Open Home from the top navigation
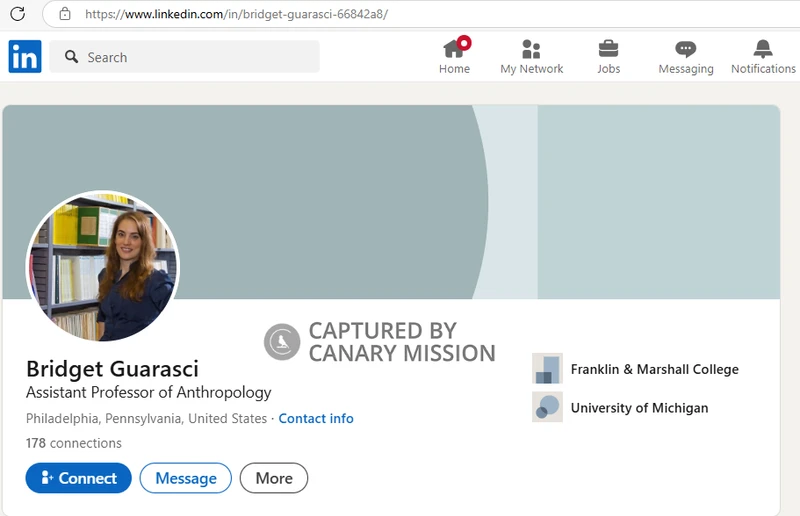Viewport: 800px width, 516px height. pyautogui.click(x=455, y=56)
